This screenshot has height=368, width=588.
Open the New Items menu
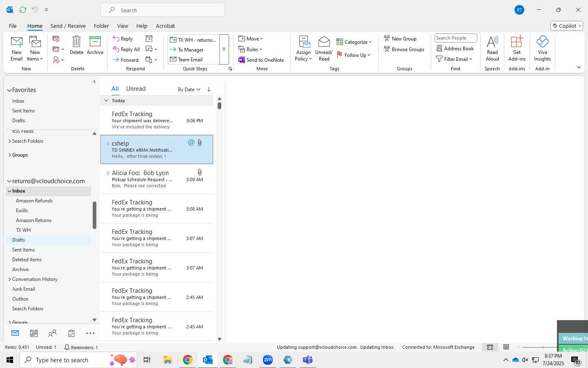pyautogui.click(x=35, y=49)
